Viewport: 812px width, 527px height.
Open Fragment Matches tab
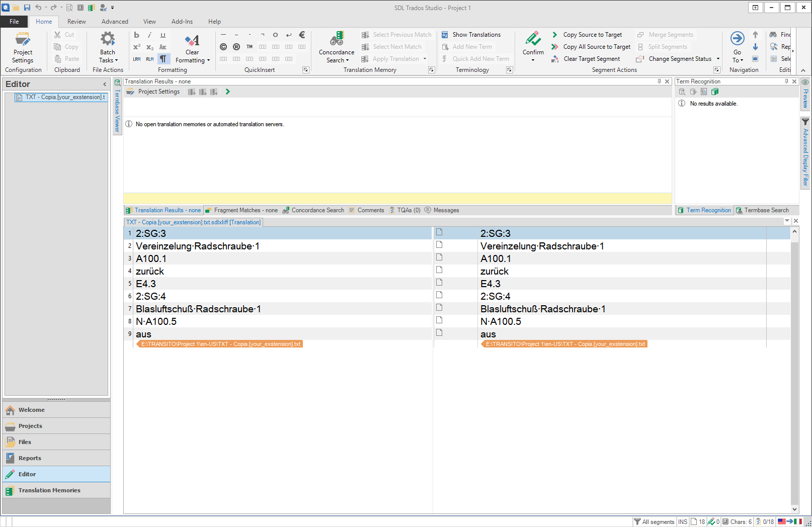coord(241,210)
